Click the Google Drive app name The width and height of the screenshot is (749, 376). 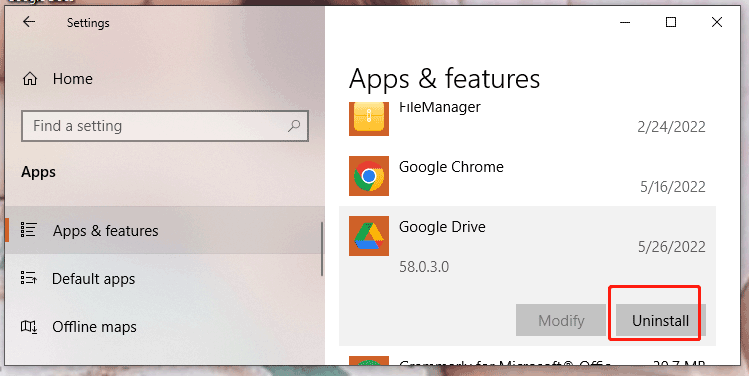442,226
